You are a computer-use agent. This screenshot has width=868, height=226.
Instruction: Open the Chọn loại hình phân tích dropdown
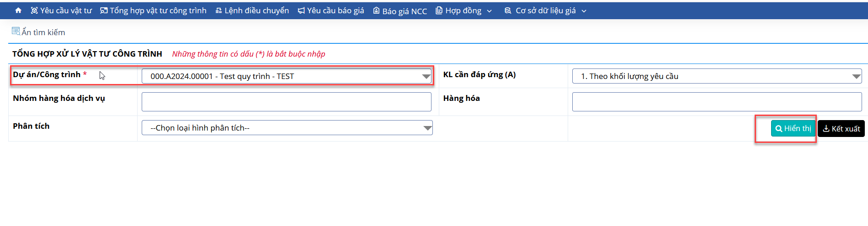click(287, 128)
